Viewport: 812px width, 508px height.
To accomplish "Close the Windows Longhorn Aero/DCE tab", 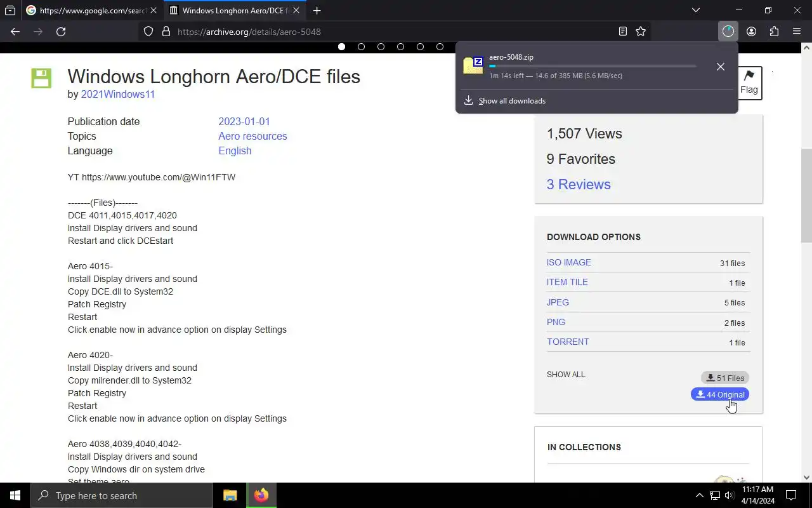I will [x=296, y=10].
